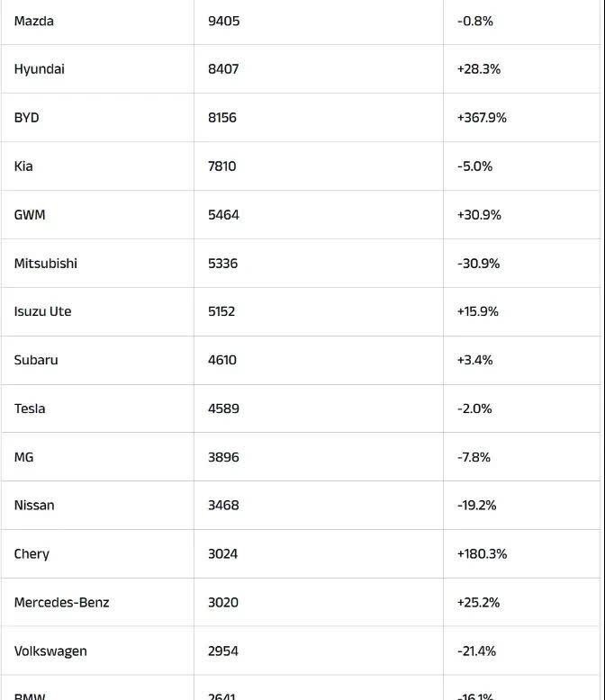
Task: Click BYD growth value +367.9%
Action: click(x=482, y=118)
